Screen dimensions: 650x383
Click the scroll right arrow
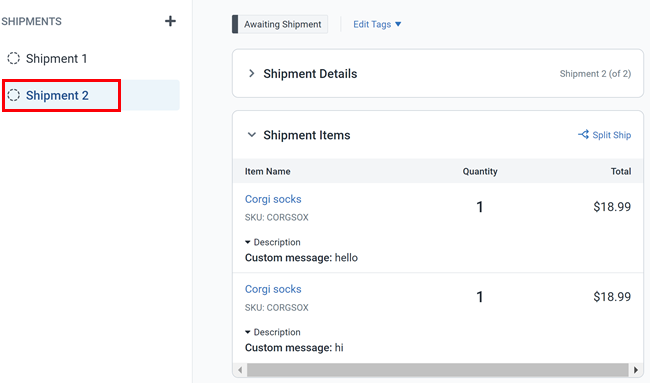pos(636,369)
